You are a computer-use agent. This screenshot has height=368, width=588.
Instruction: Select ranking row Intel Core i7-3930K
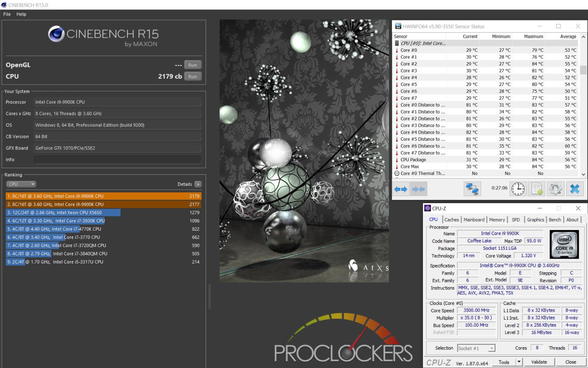103,221
